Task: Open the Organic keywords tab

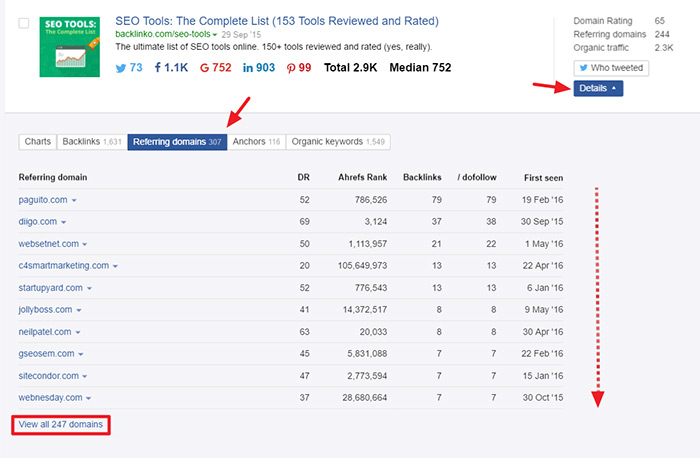Action: tap(338, 142)
